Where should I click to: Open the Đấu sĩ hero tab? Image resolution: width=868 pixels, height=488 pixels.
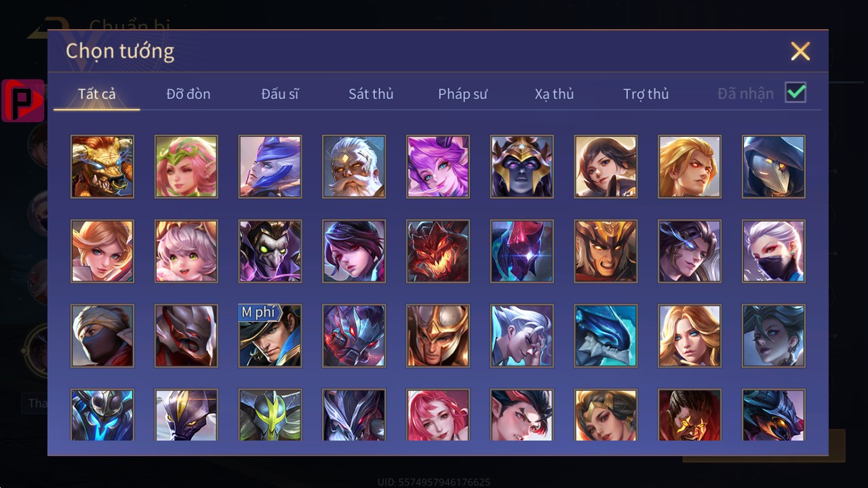tap(280, 94)
